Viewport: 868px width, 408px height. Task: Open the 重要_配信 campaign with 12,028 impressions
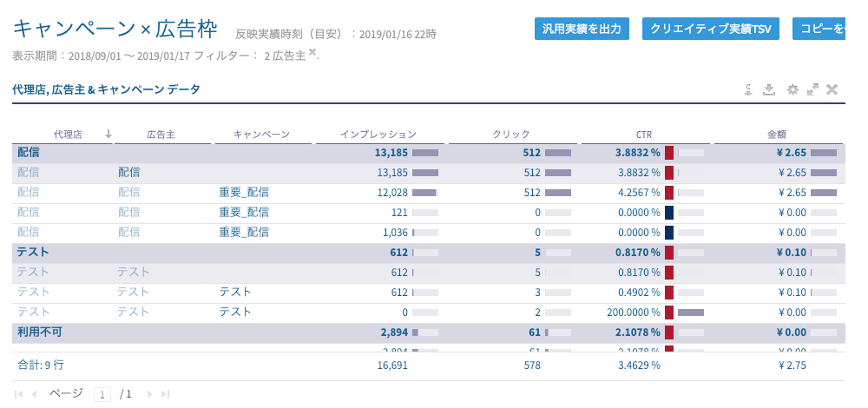tap(244, 193)
